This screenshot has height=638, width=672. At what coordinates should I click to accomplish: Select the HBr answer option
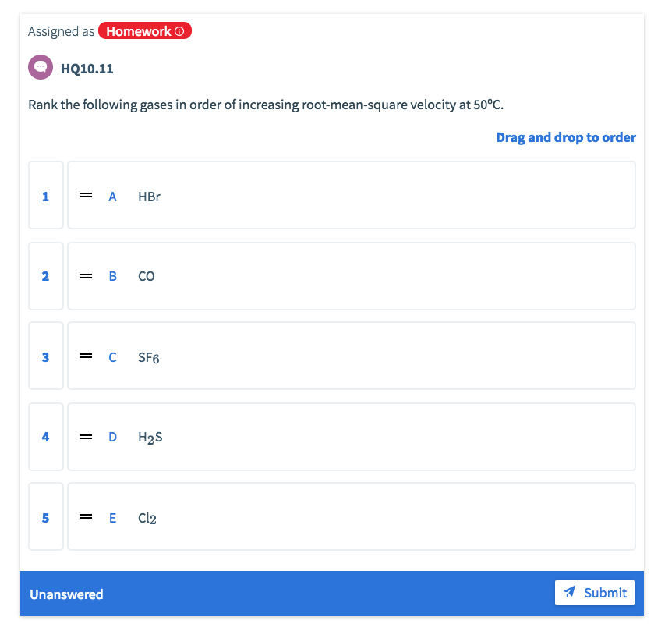pos(351,195)
